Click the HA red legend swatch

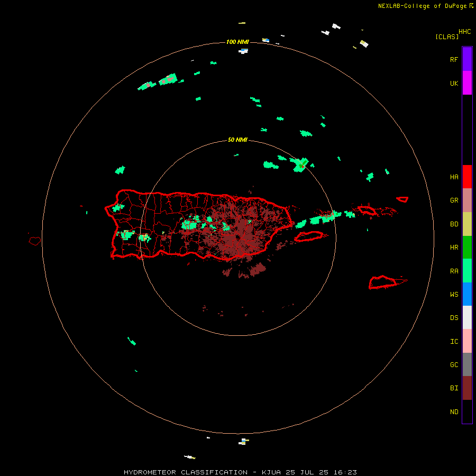[x=467, y=177]
